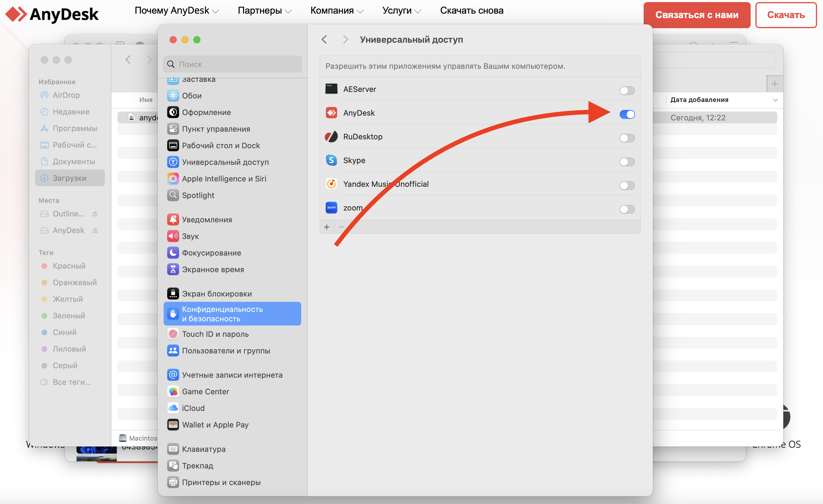Open Apple Intelligence и Siri icon
The image size is (823, 504).
coord(173,178)
